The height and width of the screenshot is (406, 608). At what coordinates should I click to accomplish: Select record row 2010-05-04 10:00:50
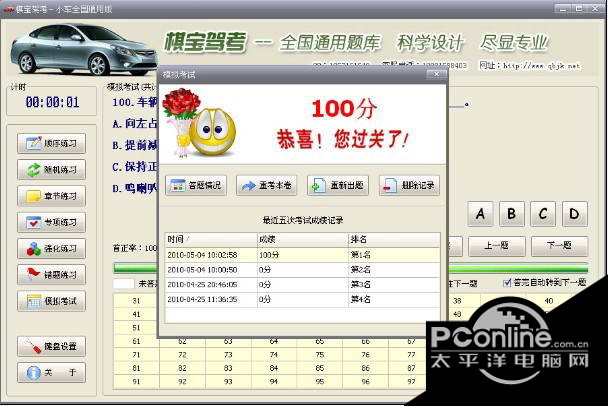303,270
